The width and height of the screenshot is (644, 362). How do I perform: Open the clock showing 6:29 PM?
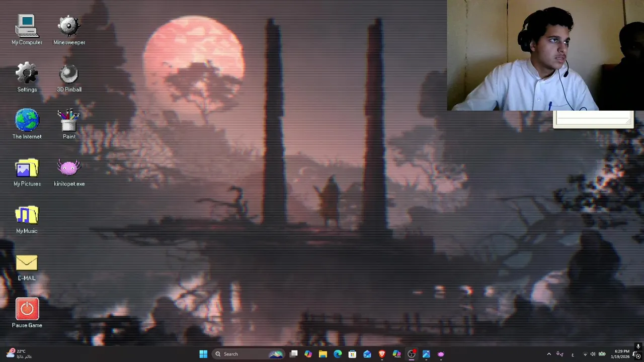621,354
